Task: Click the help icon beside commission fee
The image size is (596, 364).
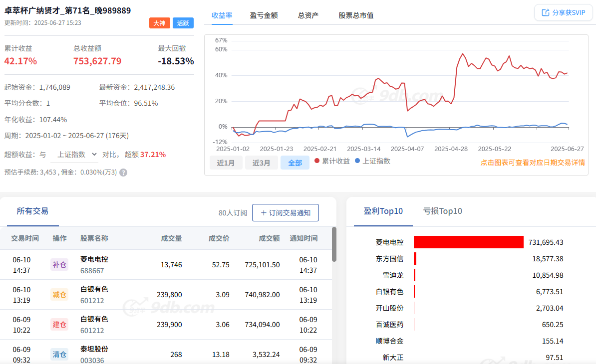Action: pos(123,173)
